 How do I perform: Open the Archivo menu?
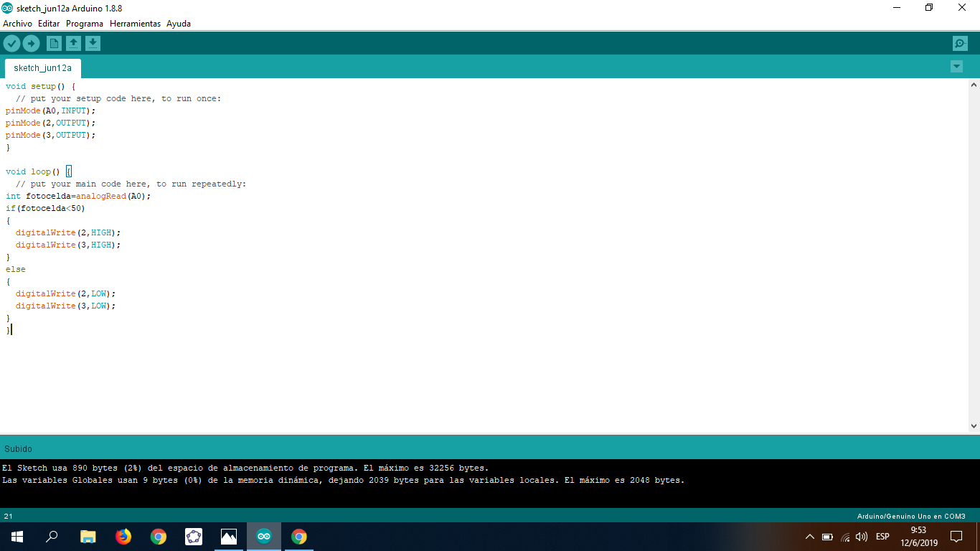[17, 24]
